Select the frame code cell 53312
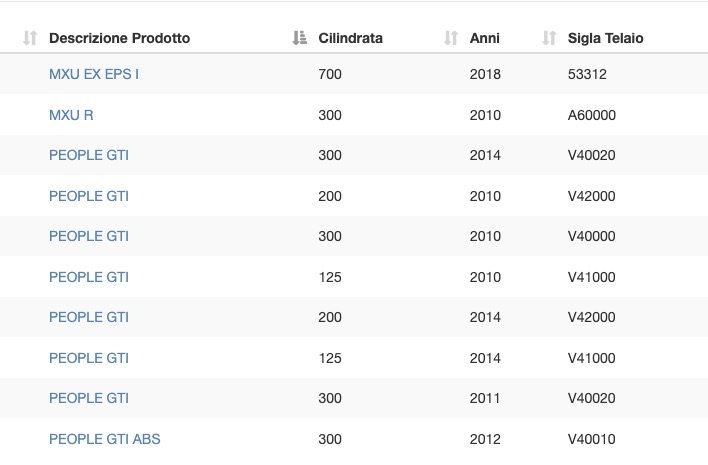Viewport: 708px width, 465px height. 587,74
